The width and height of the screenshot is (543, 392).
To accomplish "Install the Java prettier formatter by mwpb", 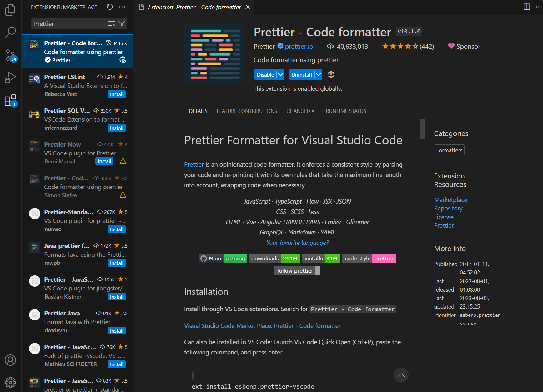I will (x=117, y=263).
